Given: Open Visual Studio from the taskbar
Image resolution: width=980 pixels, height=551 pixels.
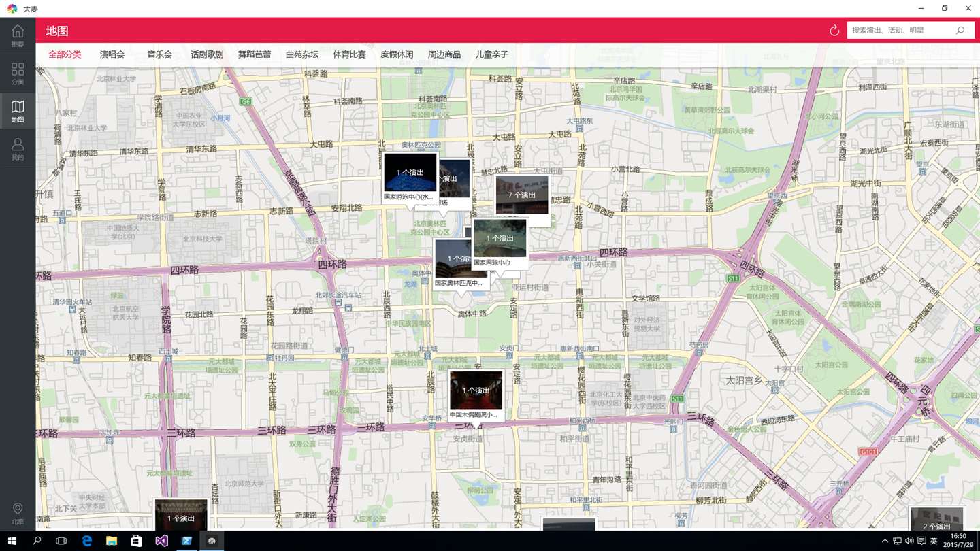Looking at the screenshot, I should point(161,541).
